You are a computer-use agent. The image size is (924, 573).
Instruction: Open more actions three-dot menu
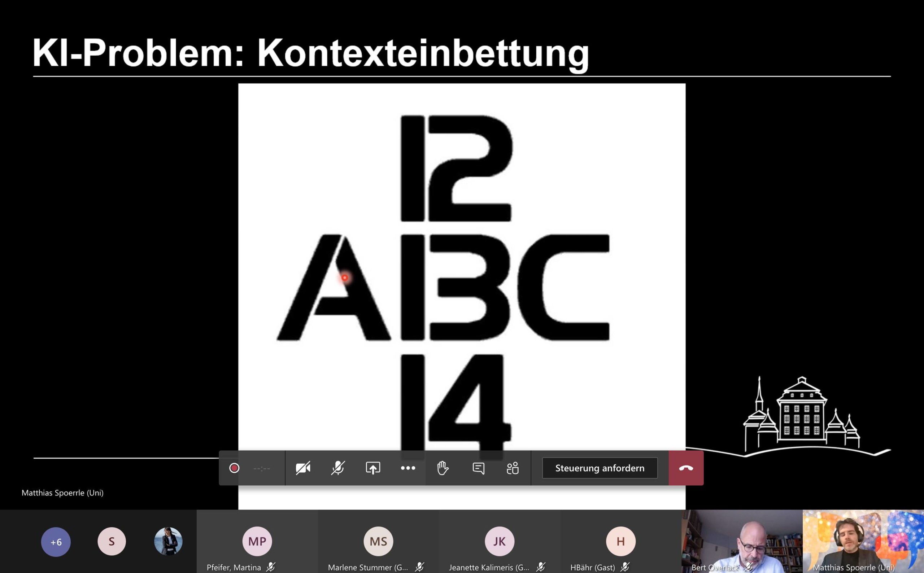click(408, 468)
